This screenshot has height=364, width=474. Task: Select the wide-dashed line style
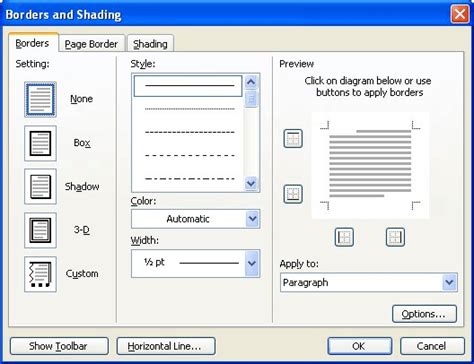click(190, 155)
